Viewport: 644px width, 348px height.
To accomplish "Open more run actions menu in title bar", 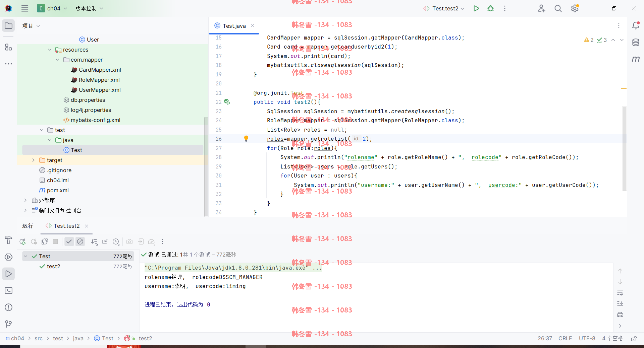I will click(x=504, y=8).
